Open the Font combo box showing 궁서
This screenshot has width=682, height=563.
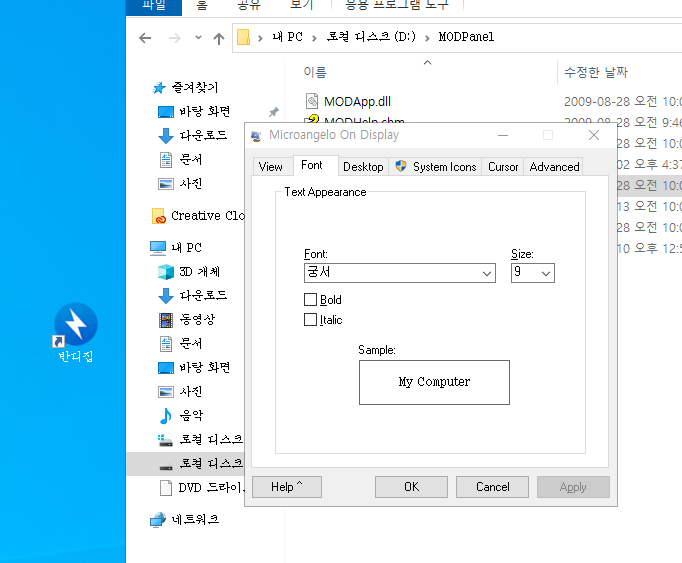pos(400,273)
